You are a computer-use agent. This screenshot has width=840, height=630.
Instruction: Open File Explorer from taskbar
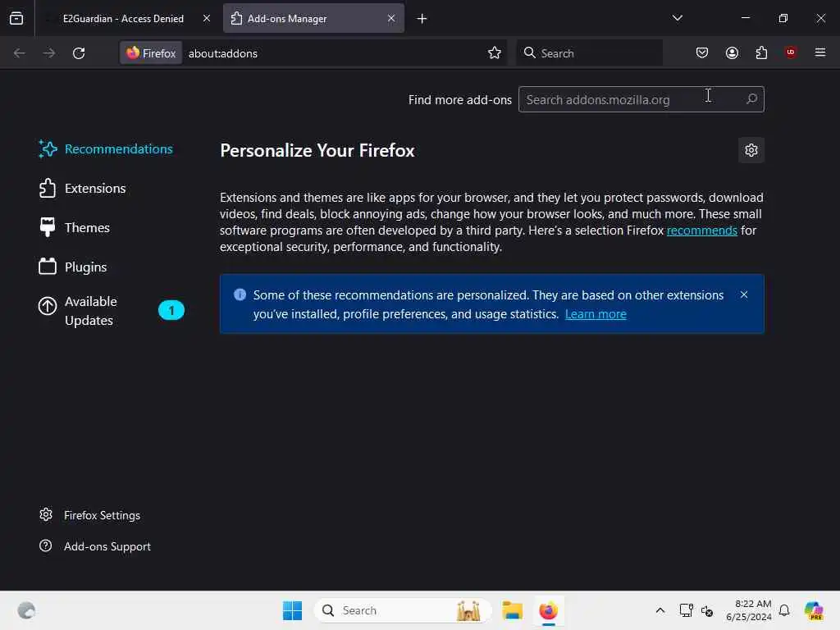pos(512,610)
